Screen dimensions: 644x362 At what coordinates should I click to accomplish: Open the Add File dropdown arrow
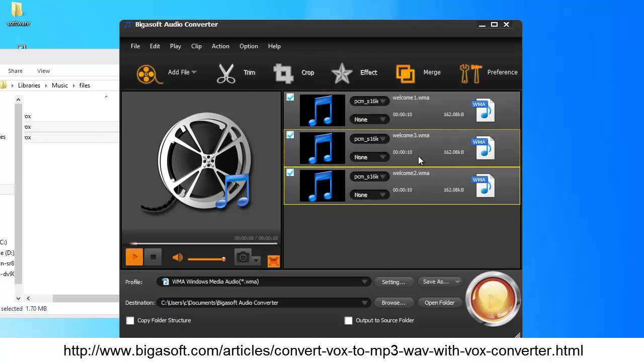point(194,72)
